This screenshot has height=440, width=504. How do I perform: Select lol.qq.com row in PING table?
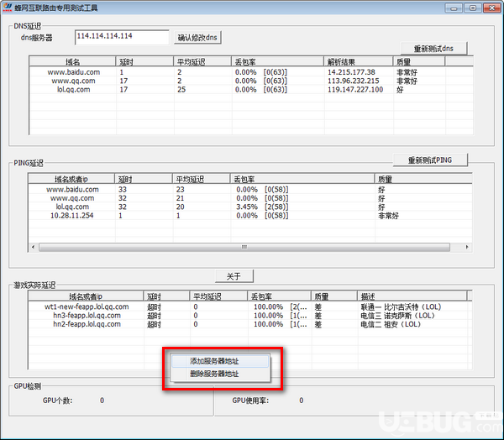[250, 207]
